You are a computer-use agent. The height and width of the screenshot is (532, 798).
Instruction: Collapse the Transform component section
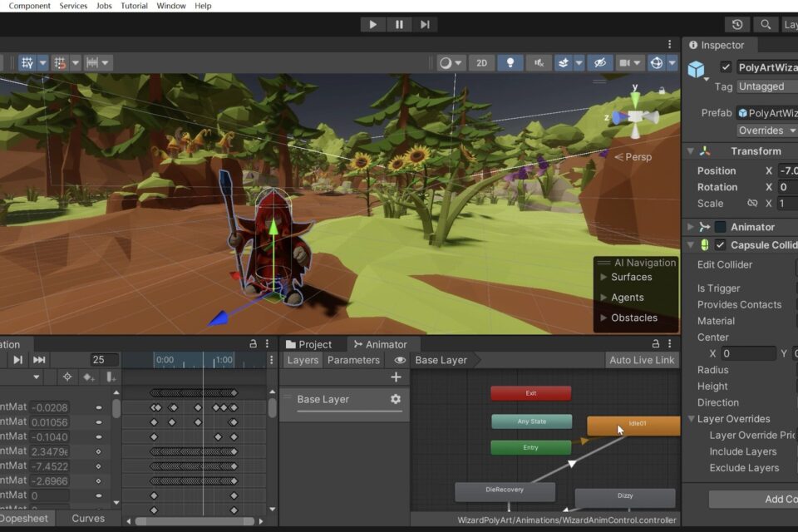(690, 151)
